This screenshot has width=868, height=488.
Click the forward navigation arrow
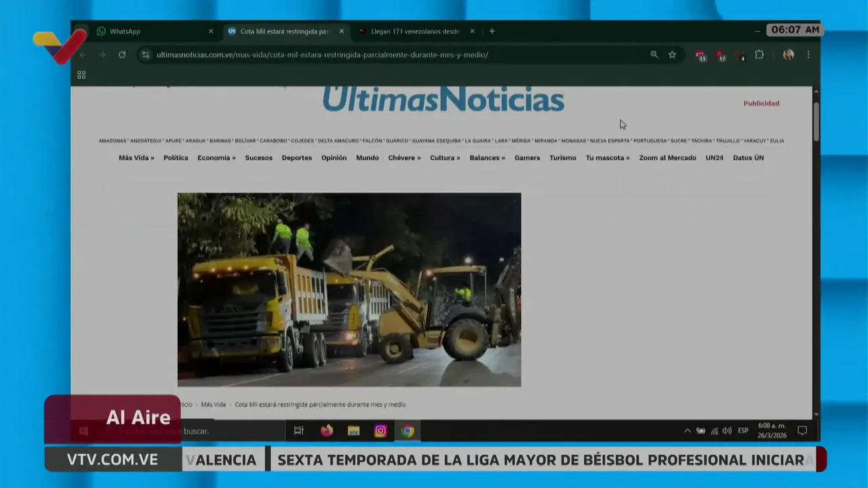point(102,55)
